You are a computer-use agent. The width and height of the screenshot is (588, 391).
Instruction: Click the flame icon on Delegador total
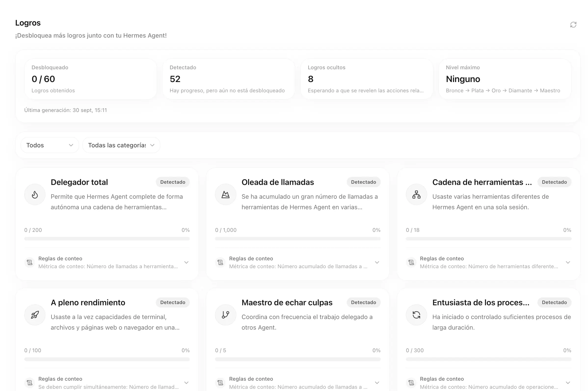pyautogui.click(x=35, y=195)
